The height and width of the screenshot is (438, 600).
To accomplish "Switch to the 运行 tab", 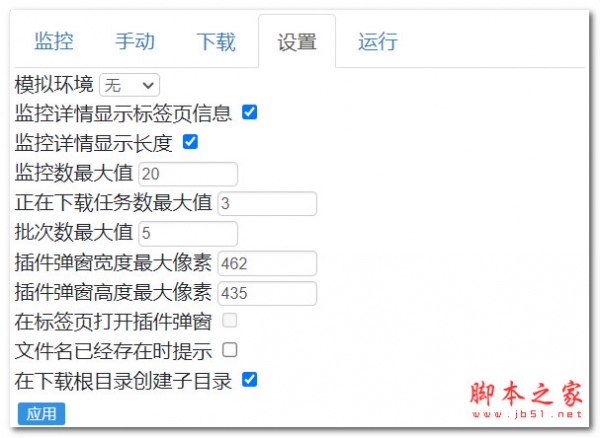I will pos(378,42).
